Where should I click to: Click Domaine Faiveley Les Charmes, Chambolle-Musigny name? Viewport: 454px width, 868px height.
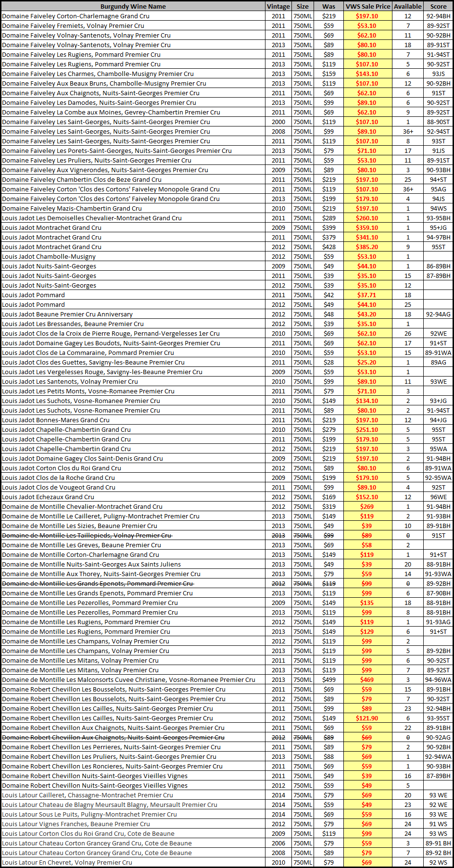point(98,74)
